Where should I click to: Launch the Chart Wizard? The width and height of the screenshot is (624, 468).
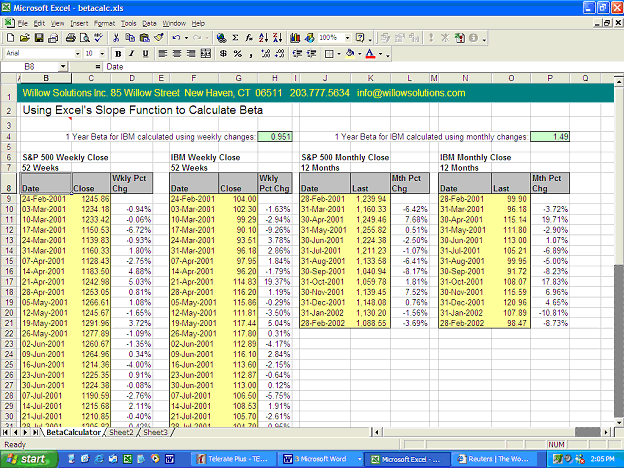[295, 38]
